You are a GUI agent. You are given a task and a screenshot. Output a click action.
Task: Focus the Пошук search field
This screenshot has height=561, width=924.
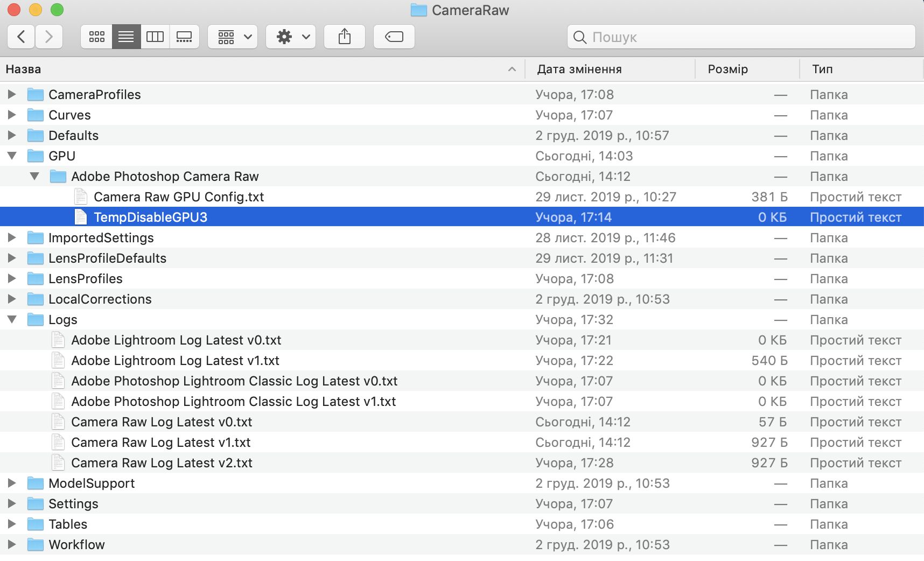741,37
